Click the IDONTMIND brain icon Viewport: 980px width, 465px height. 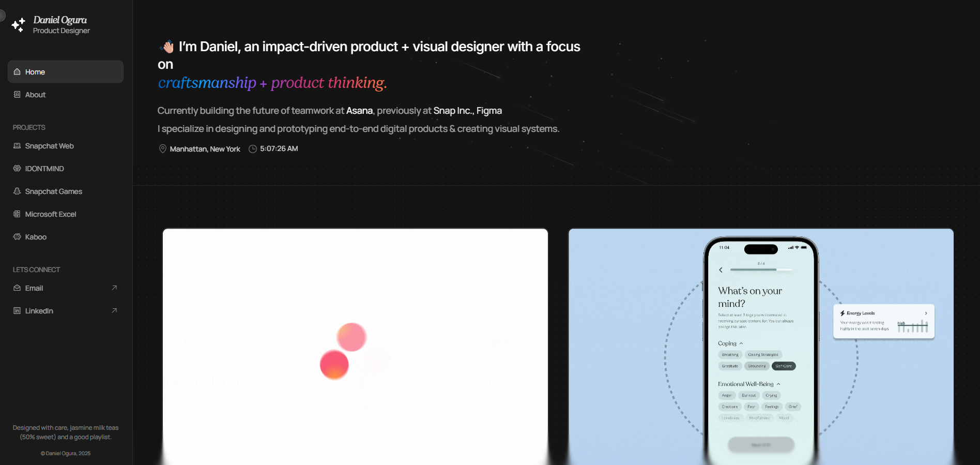[17, 169]
